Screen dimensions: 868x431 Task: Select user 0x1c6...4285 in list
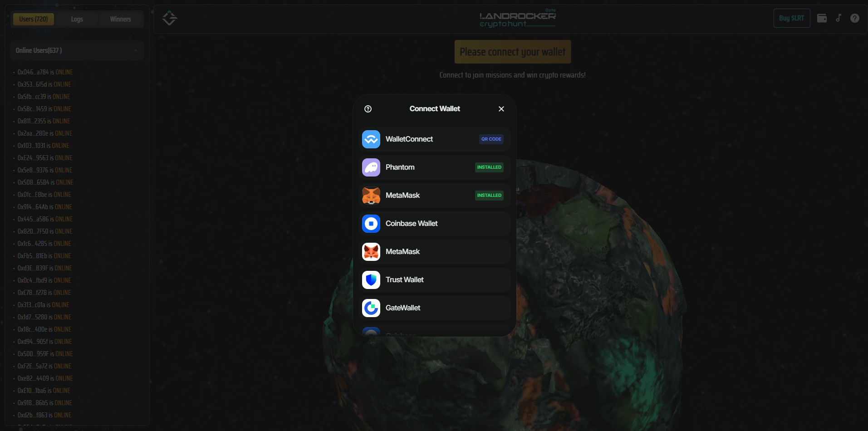coord(44,244)
